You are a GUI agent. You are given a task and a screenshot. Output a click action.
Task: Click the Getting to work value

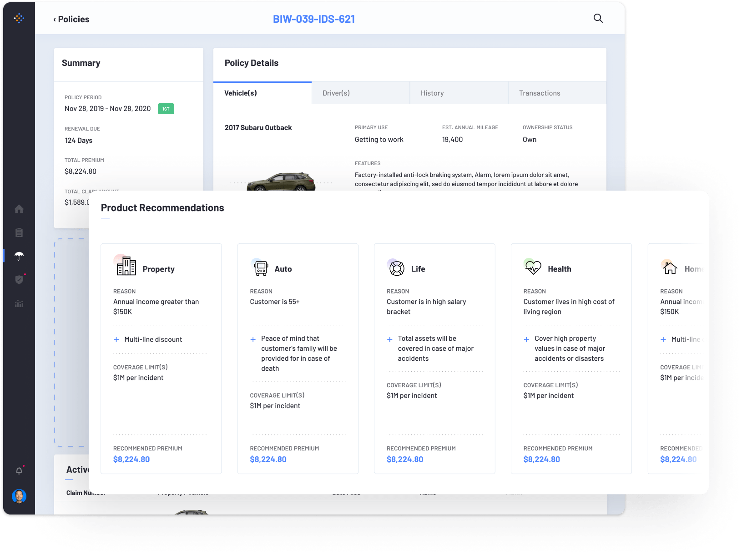379,140
